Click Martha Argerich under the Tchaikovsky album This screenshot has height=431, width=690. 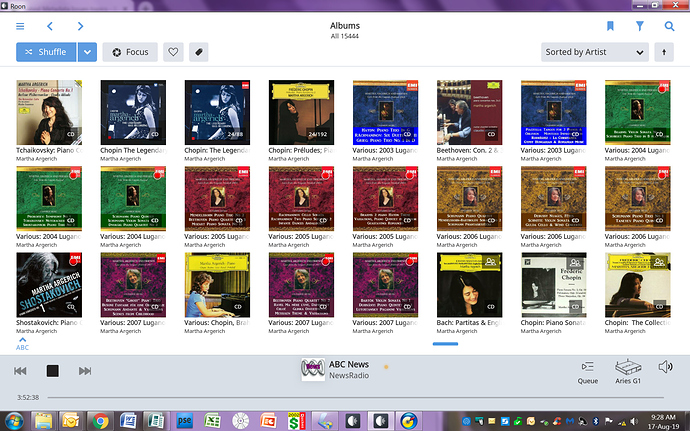point(37,159)
